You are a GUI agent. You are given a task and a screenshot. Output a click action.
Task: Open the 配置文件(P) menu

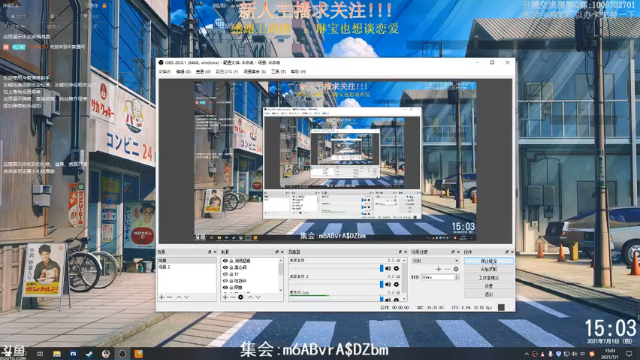[227, 72]
